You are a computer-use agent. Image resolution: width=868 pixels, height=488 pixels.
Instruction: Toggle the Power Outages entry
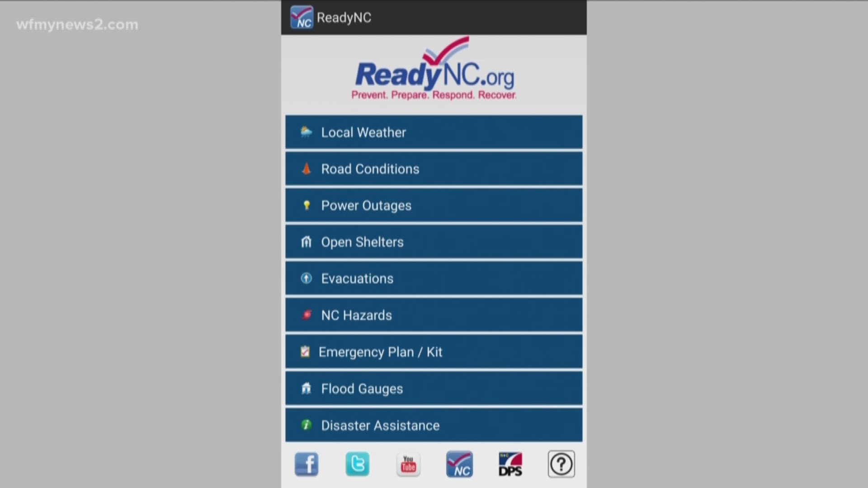(x=434, y=206)
